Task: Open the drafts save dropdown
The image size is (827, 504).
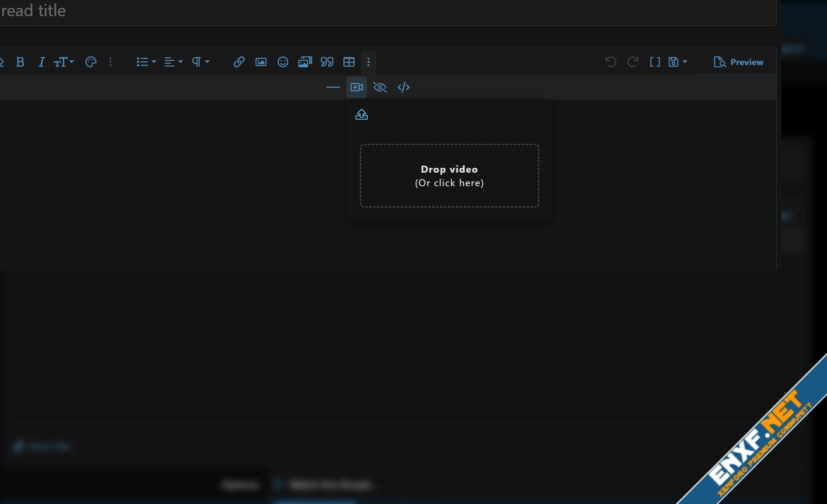Action: pos(677,62)
